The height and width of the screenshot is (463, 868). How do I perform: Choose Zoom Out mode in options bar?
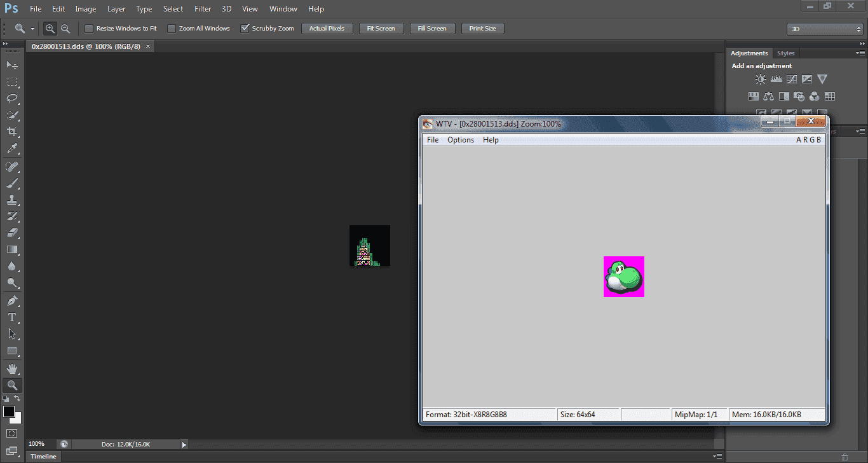tap(65, 29)
